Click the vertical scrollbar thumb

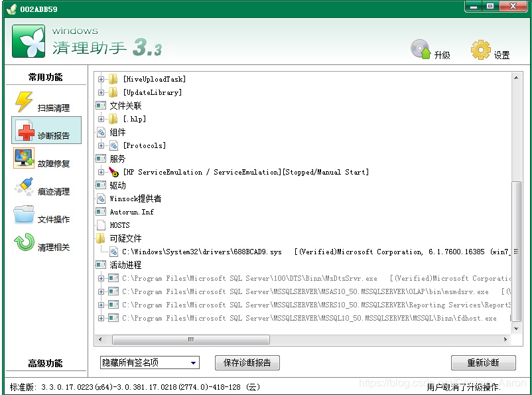pyautogui.click(x=516, y=252)
